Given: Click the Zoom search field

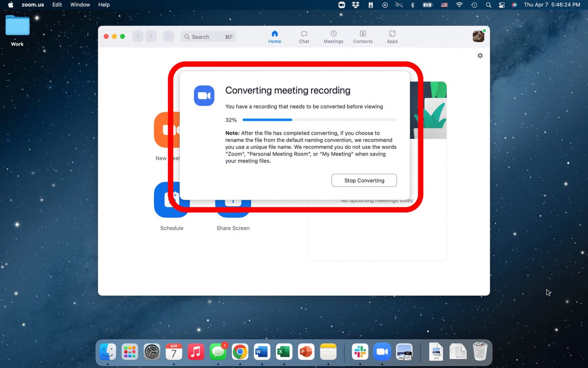Looking at the screenshot, I should tap(208, 37).
